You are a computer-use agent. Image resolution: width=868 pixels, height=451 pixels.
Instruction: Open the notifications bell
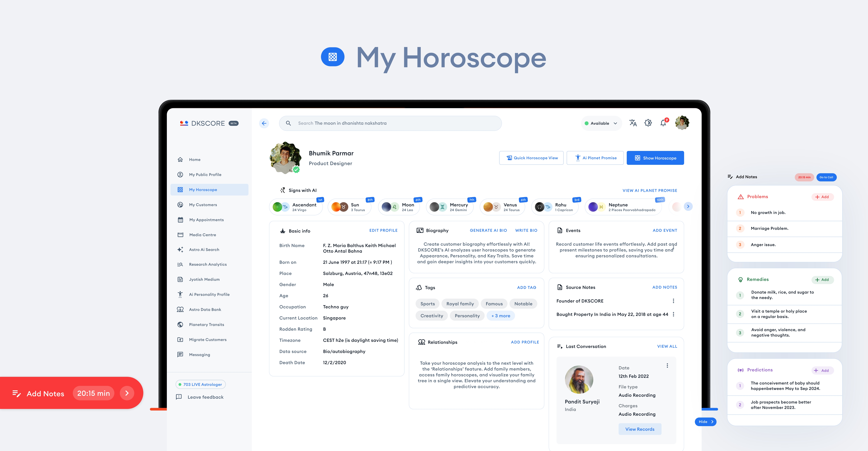click(x=663, y=123)
